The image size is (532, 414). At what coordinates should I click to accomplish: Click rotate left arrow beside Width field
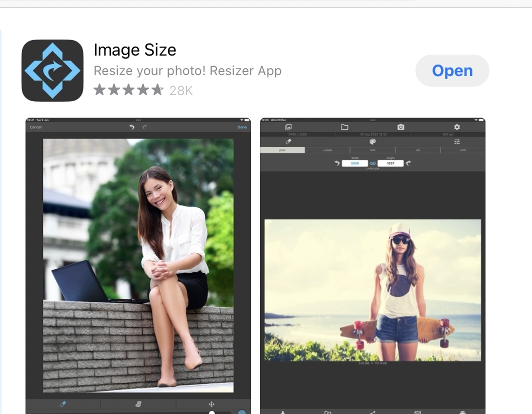click(336, 163)
